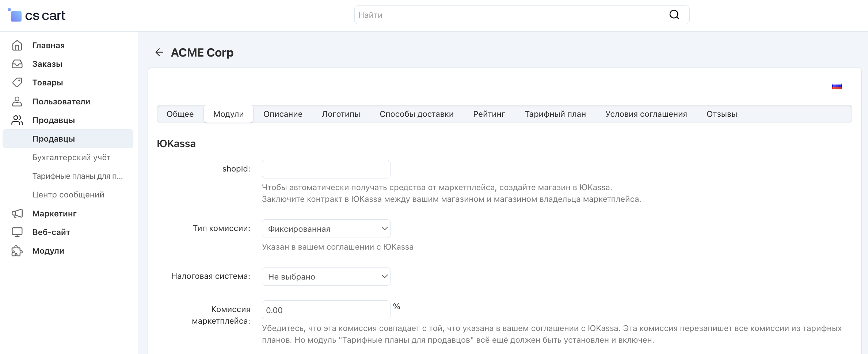868x354 pixels.
Task: Expand the Продавцы sidebar section
Action: point(53,120)
